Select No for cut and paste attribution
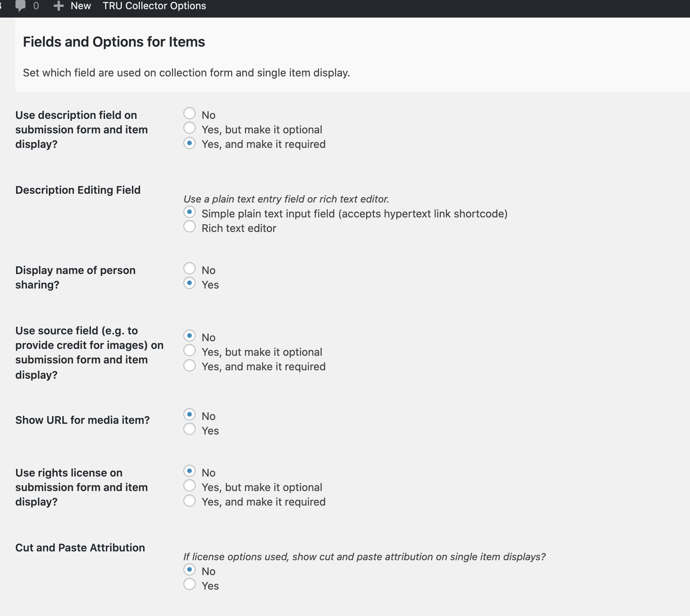The image size is (690, 616). click(x=190, y=570)
